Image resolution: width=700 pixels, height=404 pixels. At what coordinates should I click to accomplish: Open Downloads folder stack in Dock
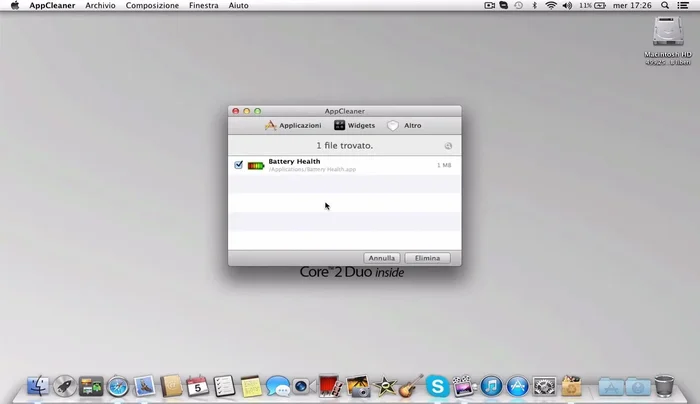tap(638, 387)
